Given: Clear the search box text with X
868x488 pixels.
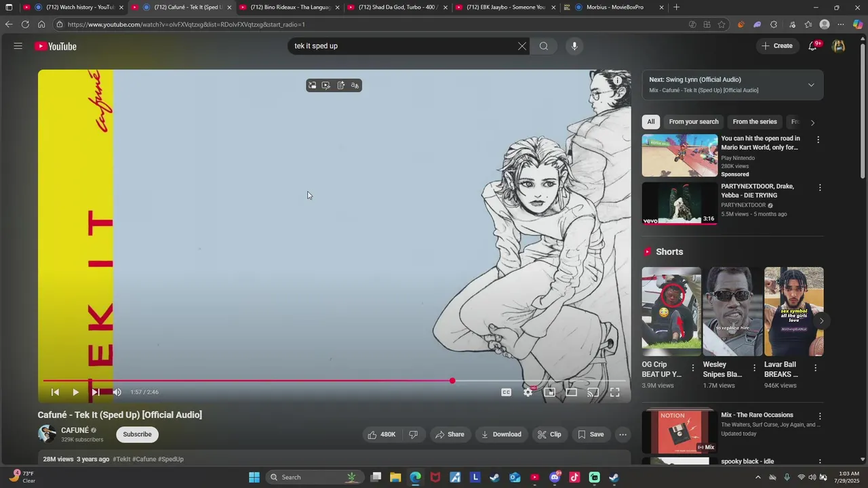Looking at the screenshot, I should click(521, 46).
